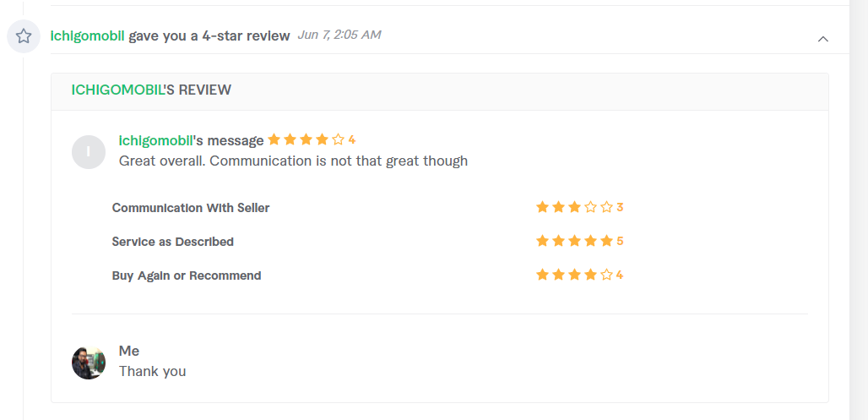This screenshot has height=420, width=868.
Task: Click the Buy Again or Recommend label
Action: pyautogui.click(x=187, y=275)
